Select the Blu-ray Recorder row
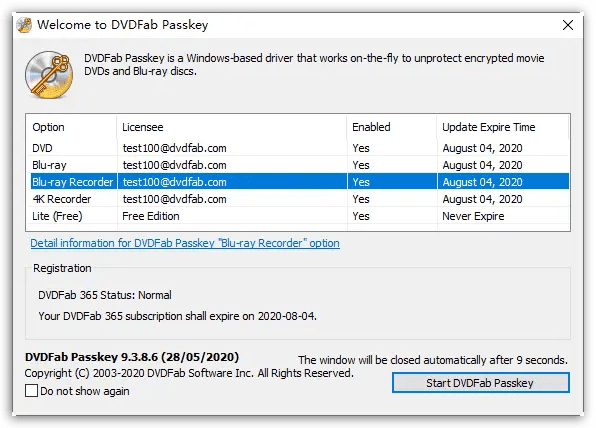This screenshot has width=596, height=428. (298, 182)
